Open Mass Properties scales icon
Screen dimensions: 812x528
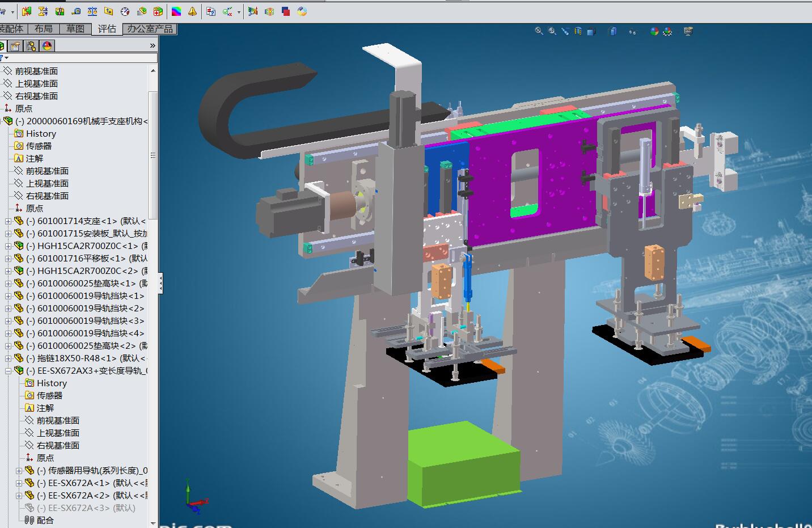pos(92,11)
